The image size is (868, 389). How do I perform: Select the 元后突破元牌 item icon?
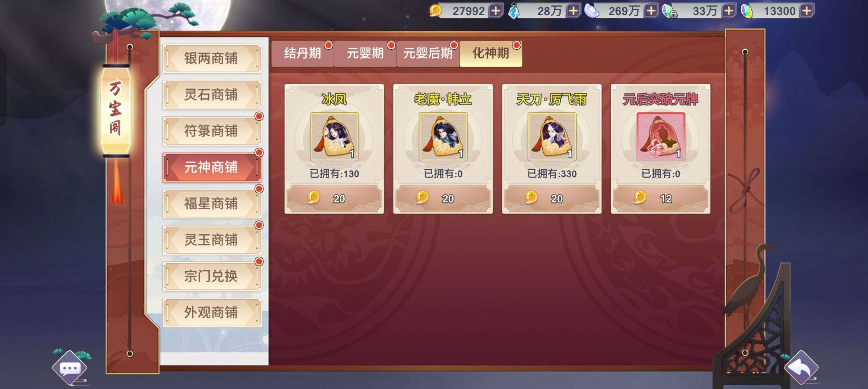coord(661,137)
